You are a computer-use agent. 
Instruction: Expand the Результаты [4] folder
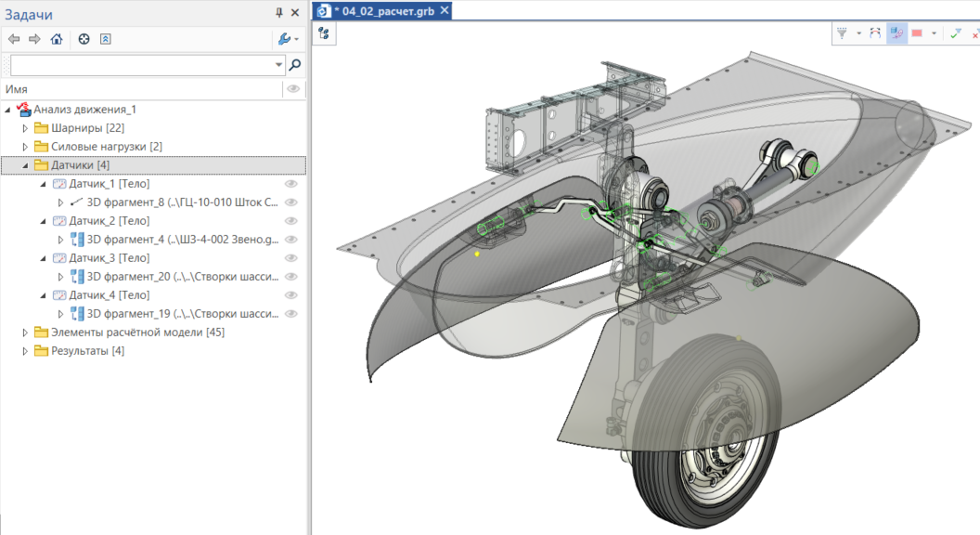25,351
